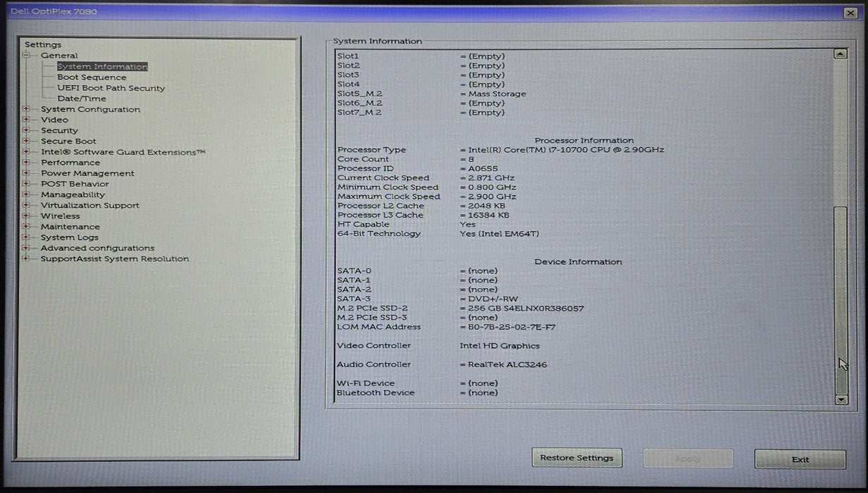Select the System Configuration label

[90, 109]
